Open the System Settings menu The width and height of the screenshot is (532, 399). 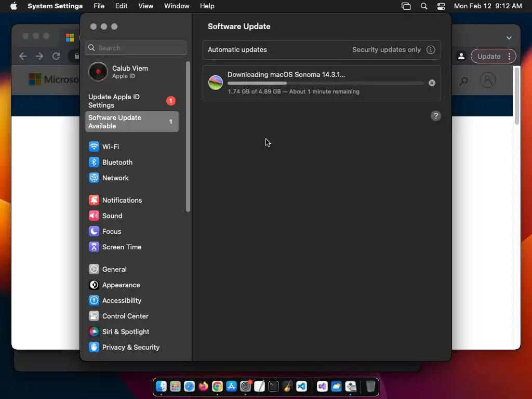tap(55, 6)
